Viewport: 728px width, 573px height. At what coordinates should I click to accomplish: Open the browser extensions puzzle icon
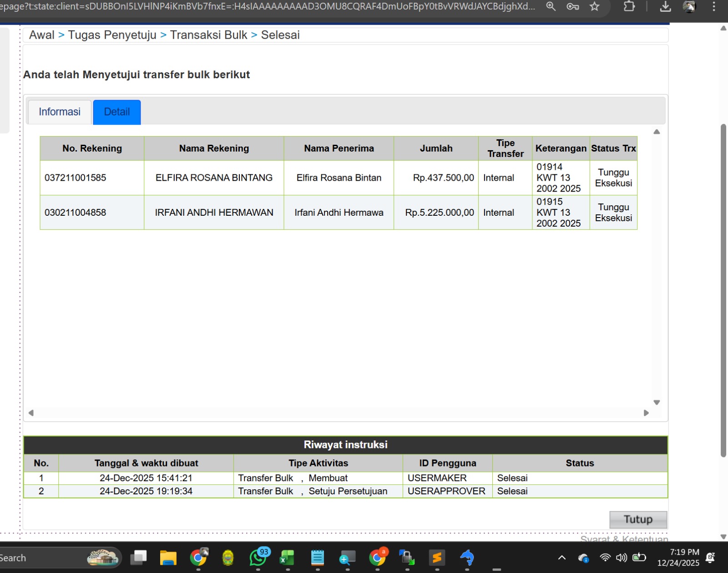(629, 6)
